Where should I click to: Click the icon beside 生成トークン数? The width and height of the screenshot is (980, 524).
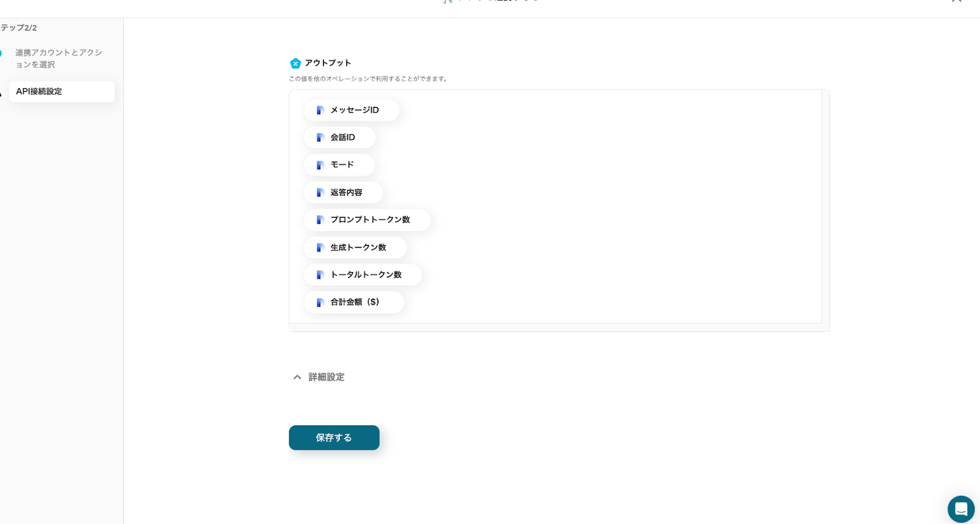pyautogui.click(x=320, y=248)
